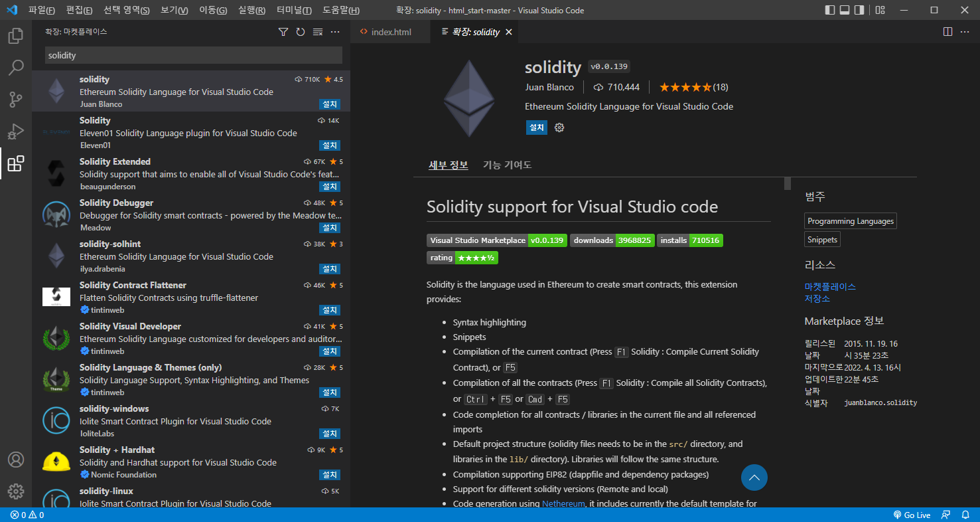Install Solidity Visual Developer extension

(330, 351)
